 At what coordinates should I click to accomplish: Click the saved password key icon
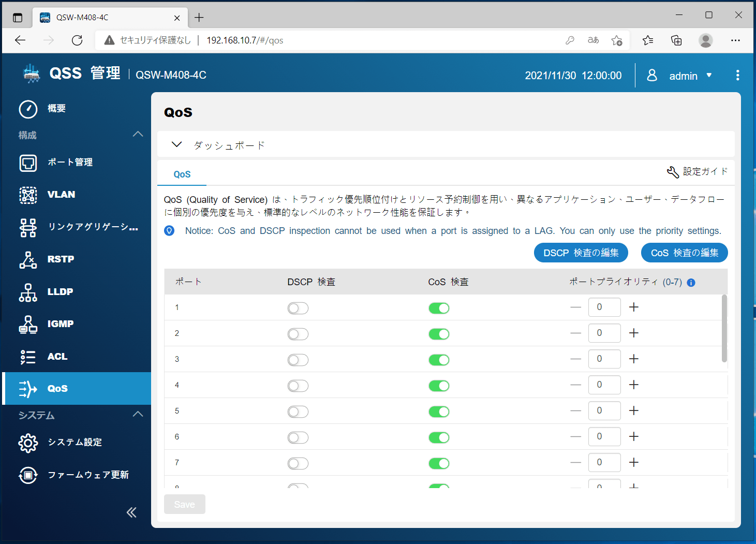click(x=570, y=40)
